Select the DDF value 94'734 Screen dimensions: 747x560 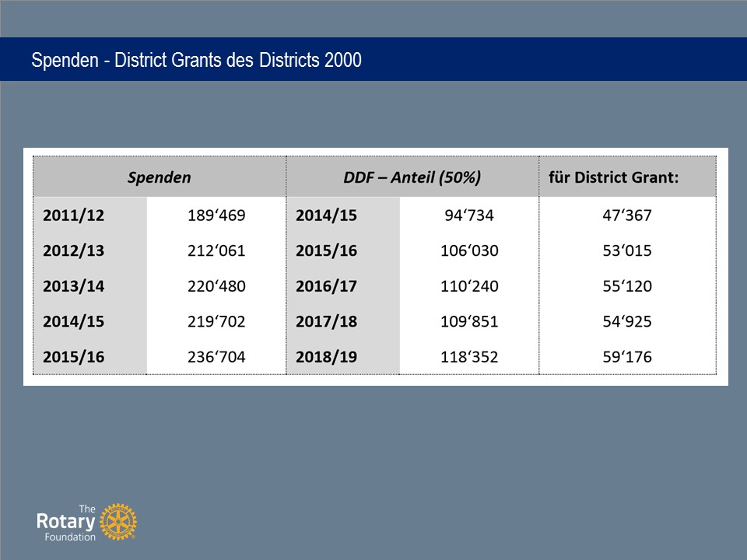[x=469, y=215]
